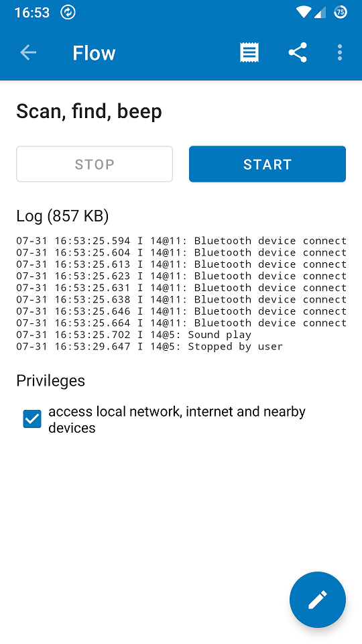This screenshot has width=362, height=644.
Task: Tap the share icon
Action: (298, 52)
